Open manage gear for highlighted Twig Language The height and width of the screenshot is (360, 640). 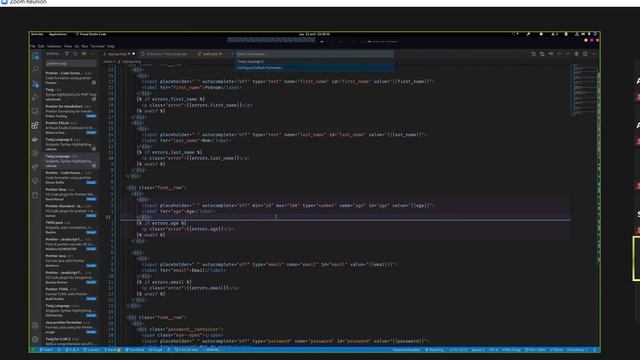point(94,166)
